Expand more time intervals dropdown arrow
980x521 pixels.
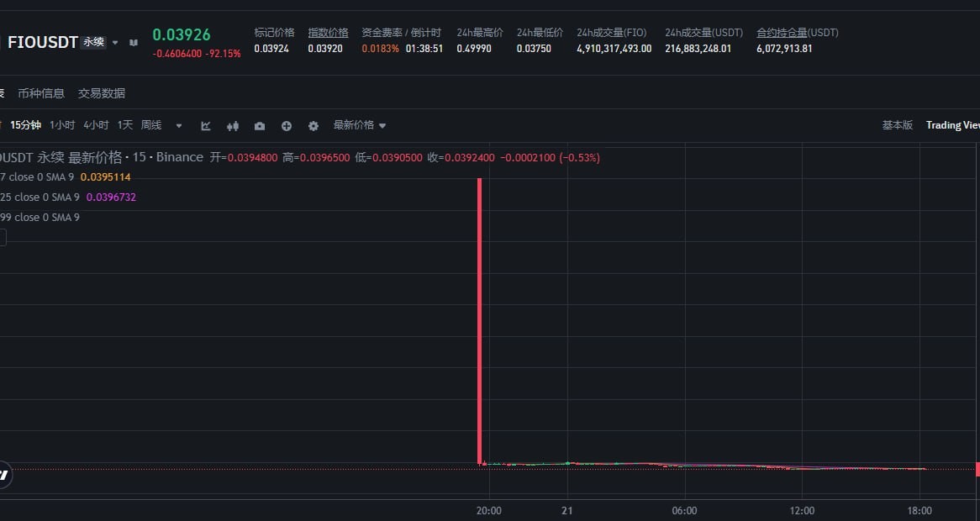click(178, 126)
